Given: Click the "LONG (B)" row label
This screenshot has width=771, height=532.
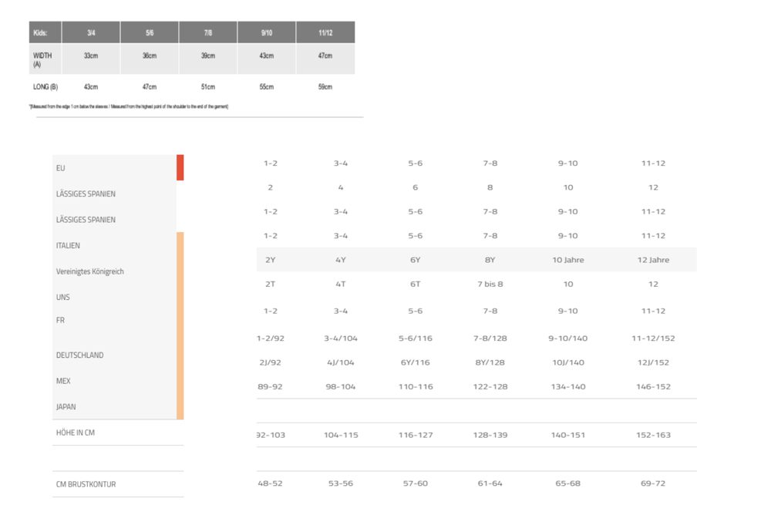Looking at the screenshot, I should click(x=45, y=86).
